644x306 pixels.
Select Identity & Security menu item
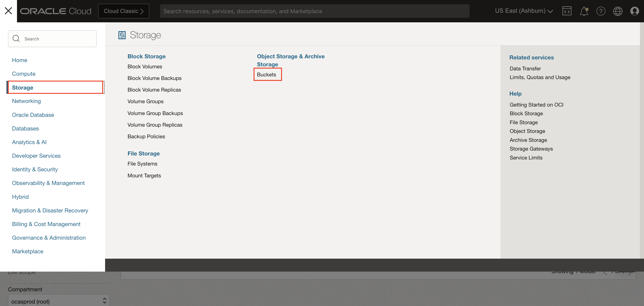[x=35, y=169]
